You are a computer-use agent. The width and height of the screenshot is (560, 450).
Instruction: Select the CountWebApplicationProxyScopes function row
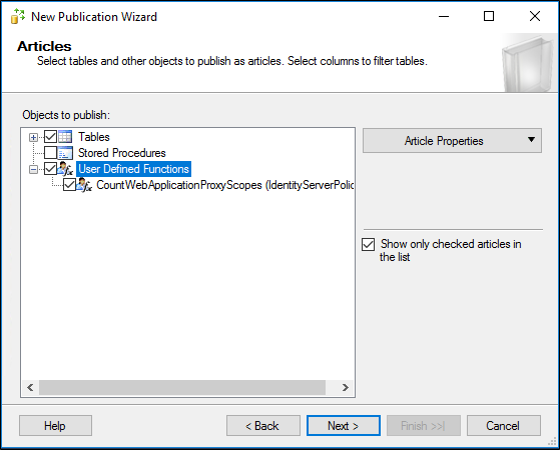coord(225,185)
